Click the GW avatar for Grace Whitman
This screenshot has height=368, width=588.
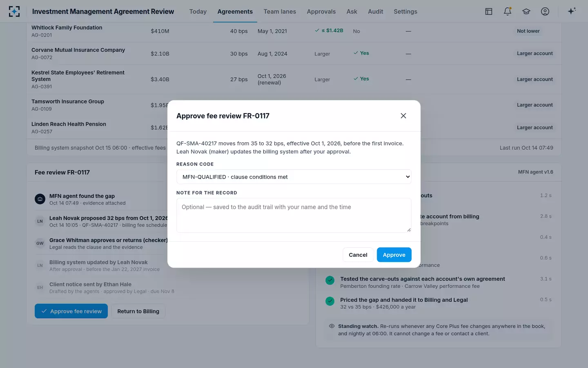coord(40,243)
